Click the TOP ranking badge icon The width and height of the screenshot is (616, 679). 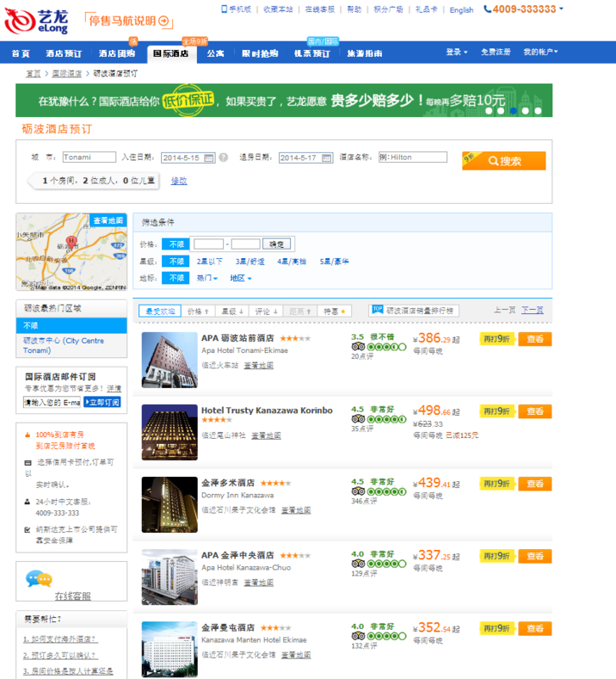click(x=378, y=310)
